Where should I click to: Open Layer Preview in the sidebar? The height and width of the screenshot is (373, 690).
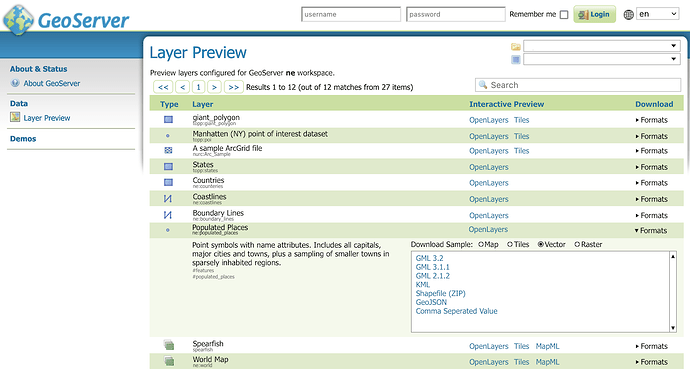[x=47, y=118]
